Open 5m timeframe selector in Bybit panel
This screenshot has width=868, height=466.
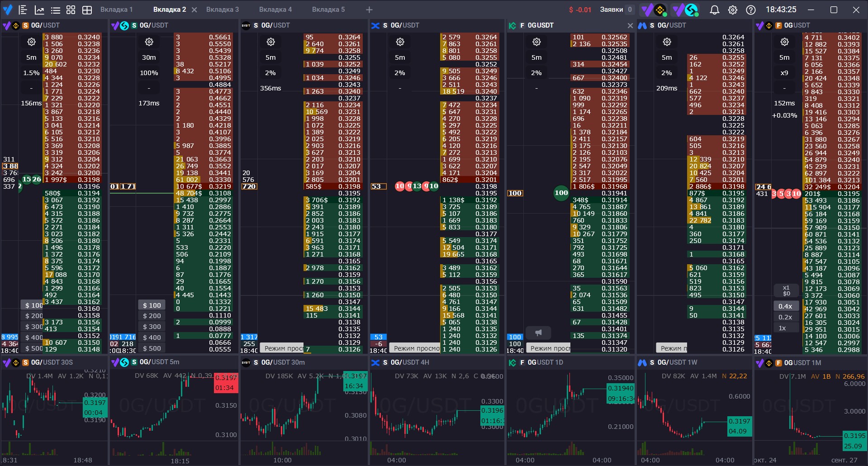270,57
